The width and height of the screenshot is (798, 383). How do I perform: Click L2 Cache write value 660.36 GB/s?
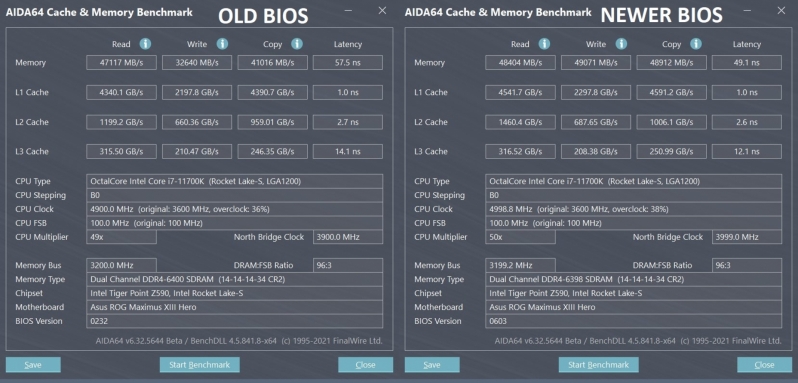tap(197, 122)
